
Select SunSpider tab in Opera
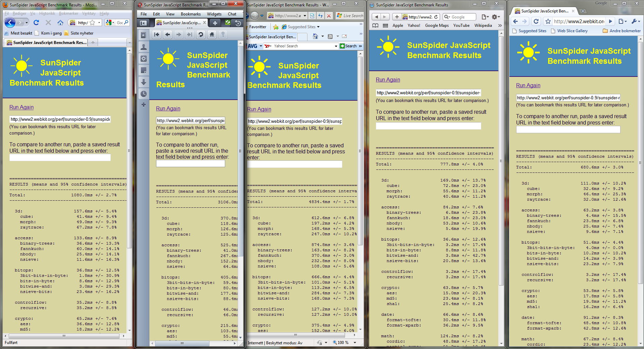tap(181, 23)
